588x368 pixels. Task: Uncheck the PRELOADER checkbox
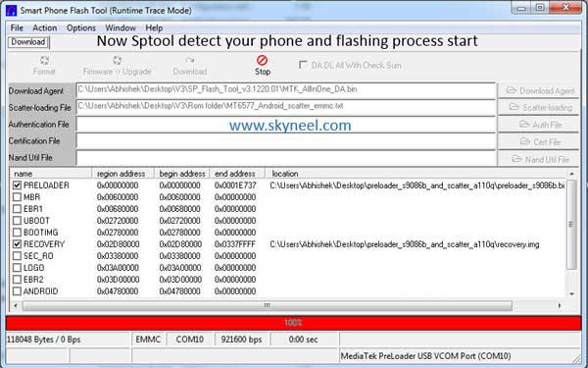[17, 185]
